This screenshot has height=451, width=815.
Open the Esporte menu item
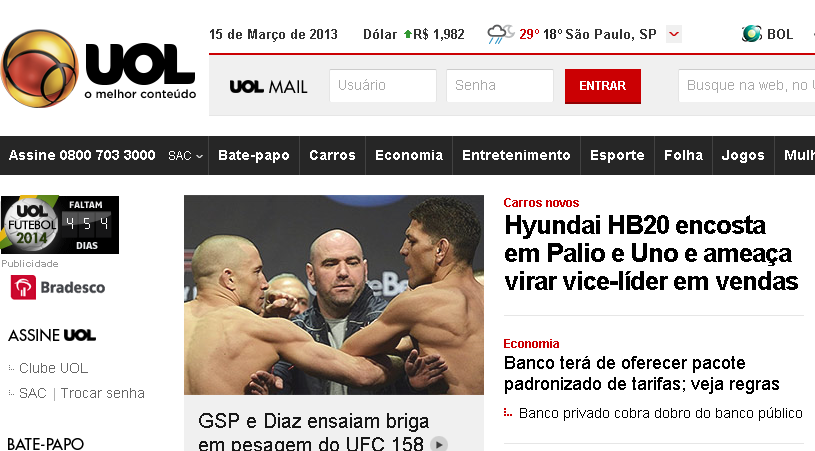[617, 155]
